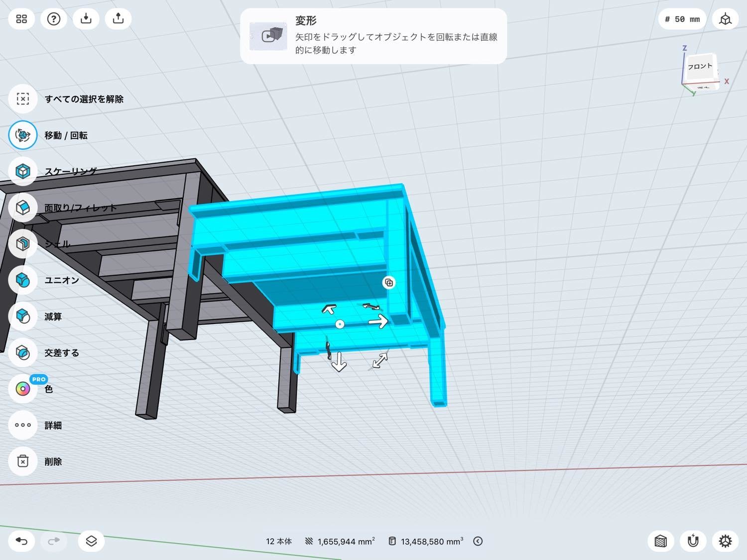
Task: Click the down-pointing move arrow gizmo
Action: (x=339, y=362)
